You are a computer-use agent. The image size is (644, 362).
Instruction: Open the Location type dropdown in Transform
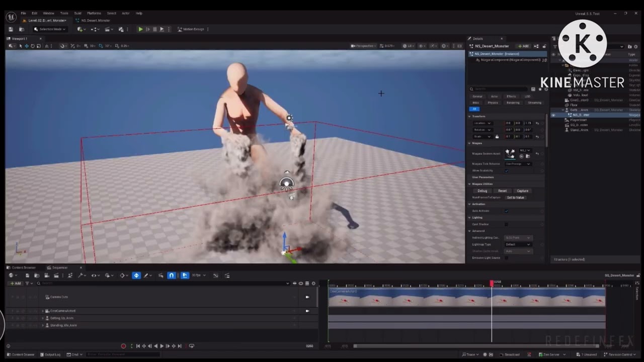[482, 123]
